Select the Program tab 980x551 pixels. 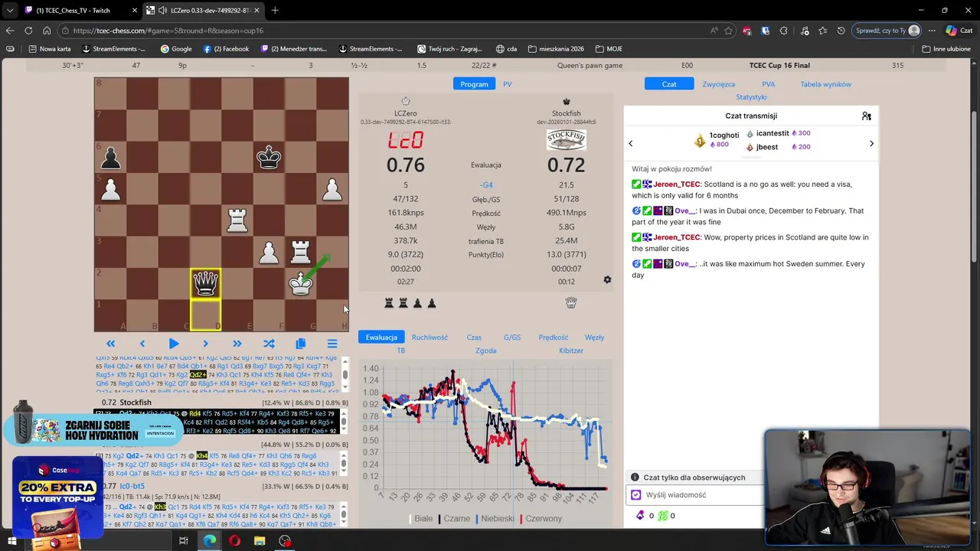[474, 84]
